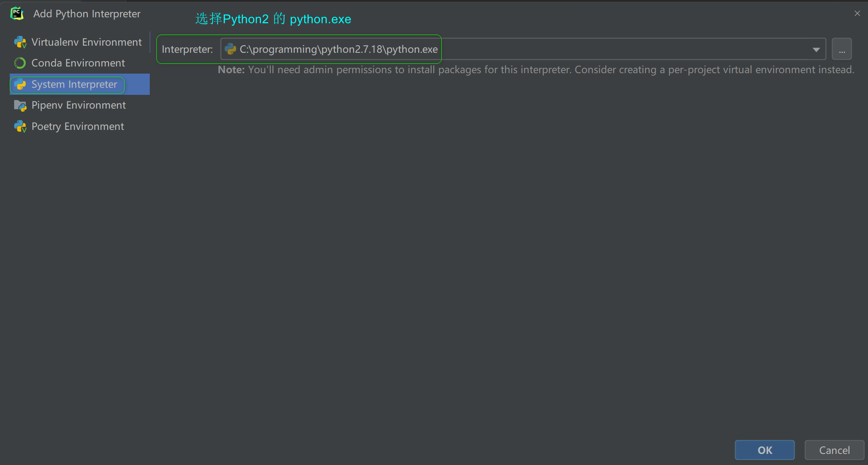Click the Poetry Environment python icon
The width and height of the screenshot is (868, 465).
pyautogui.click(x=20, y=126)
